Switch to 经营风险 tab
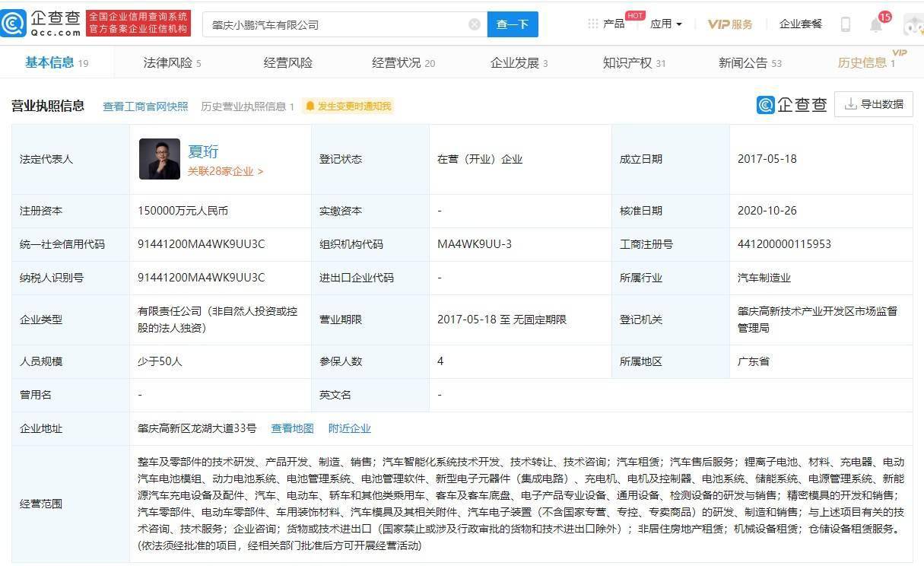This screenshot has height=566, width=924. (x=288, y=62)
